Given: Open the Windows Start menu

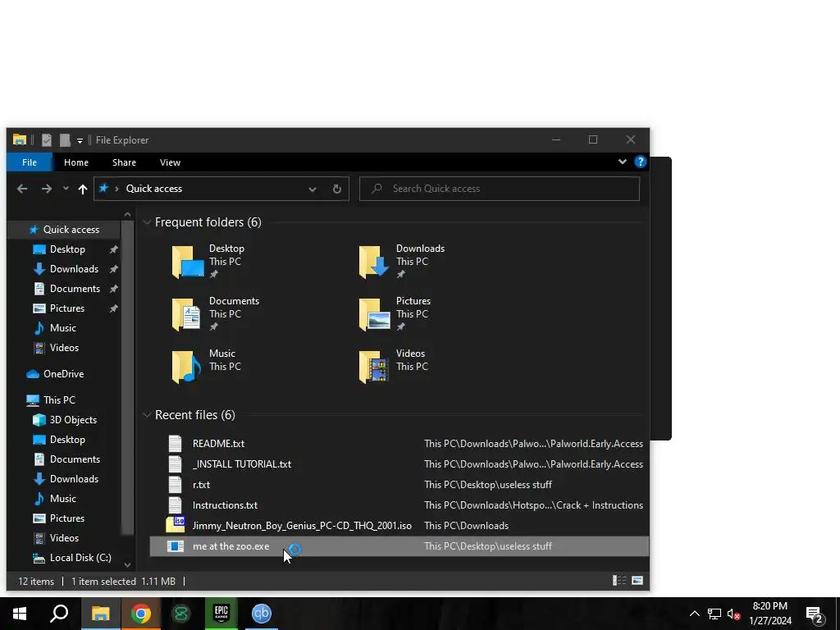Looking at the screenshot, I should coord(20,614).
